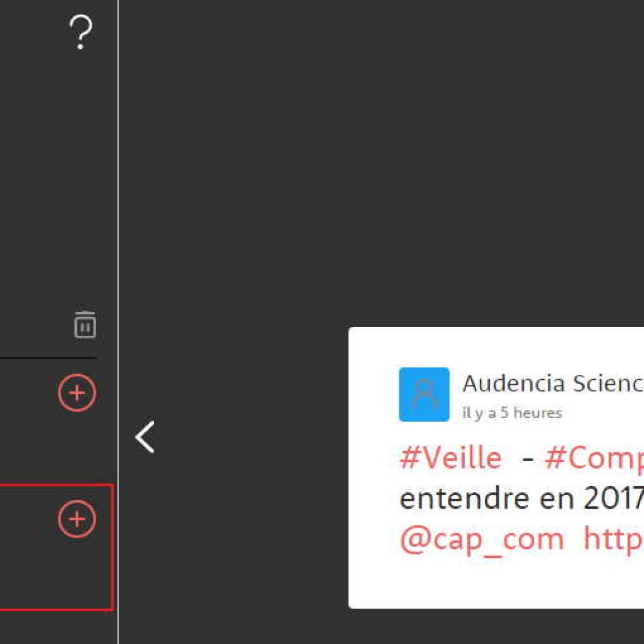
Task: Click the empty dark area above the tweet card
Action: [x=382, y=164]
